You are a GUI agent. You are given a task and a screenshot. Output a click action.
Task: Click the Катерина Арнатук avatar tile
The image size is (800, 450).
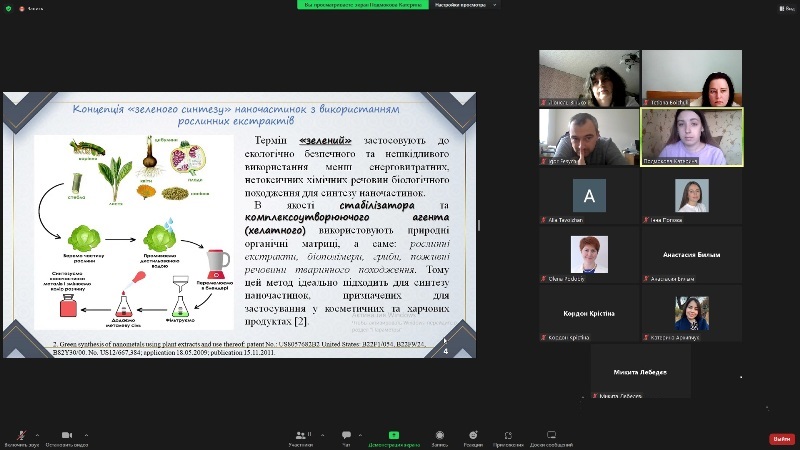[x=692, y=313]
